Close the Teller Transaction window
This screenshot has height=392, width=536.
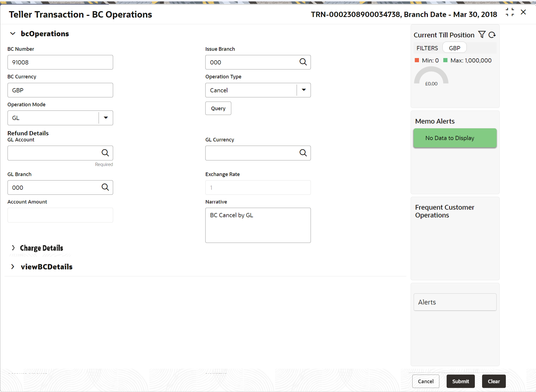(523, 12)
